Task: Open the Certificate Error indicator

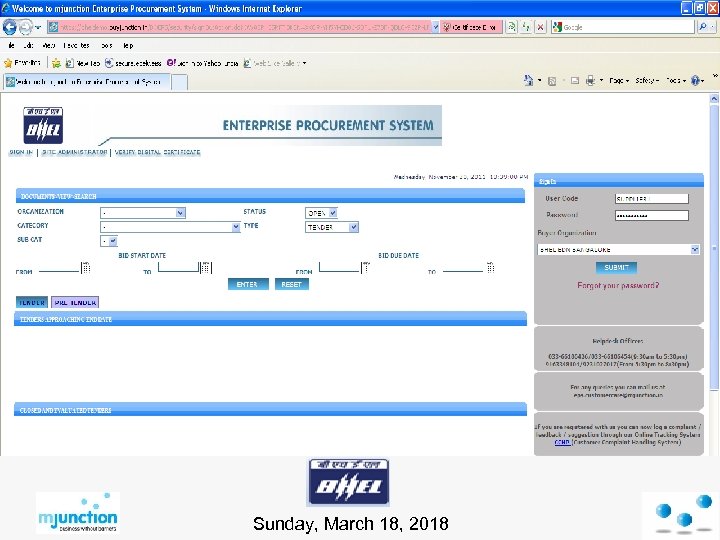Action: (471, 27)
